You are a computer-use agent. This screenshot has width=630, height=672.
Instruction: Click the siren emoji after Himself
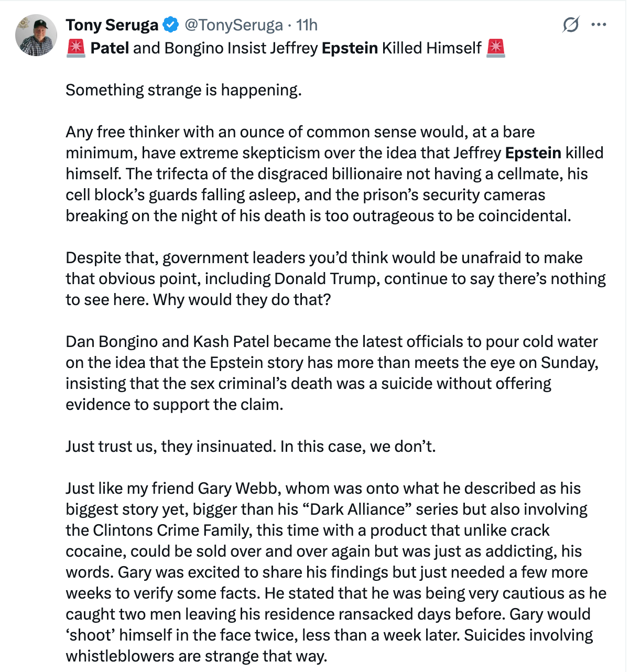click(495, 48)
